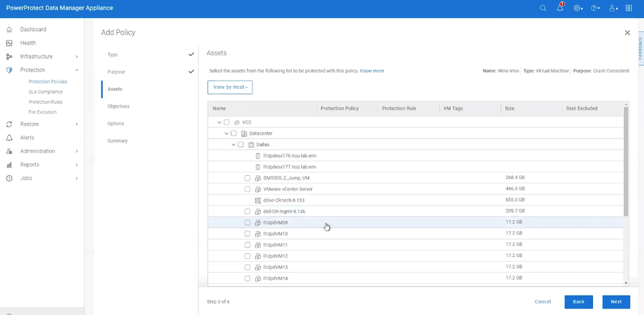
Task: Open Protection Policies submenu item
Action: coord(48,82)
